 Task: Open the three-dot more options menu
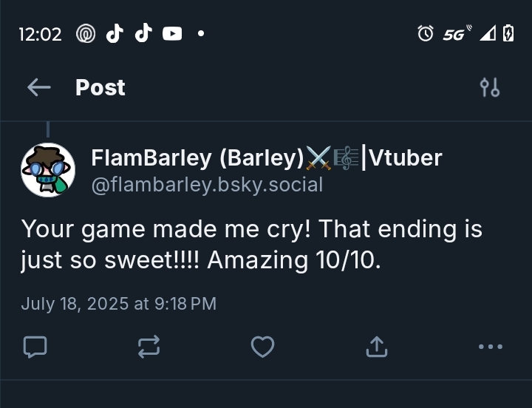[x=490, y=346]
